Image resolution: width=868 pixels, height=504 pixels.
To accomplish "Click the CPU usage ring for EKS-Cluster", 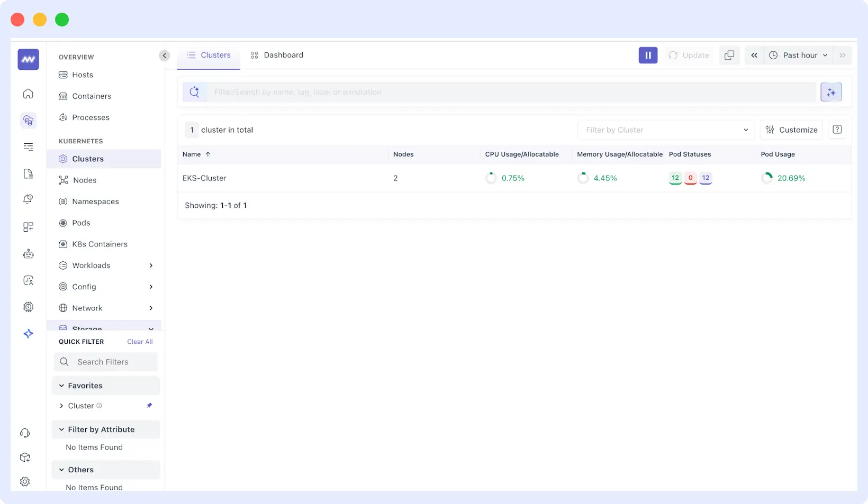I will coord(491,178).
